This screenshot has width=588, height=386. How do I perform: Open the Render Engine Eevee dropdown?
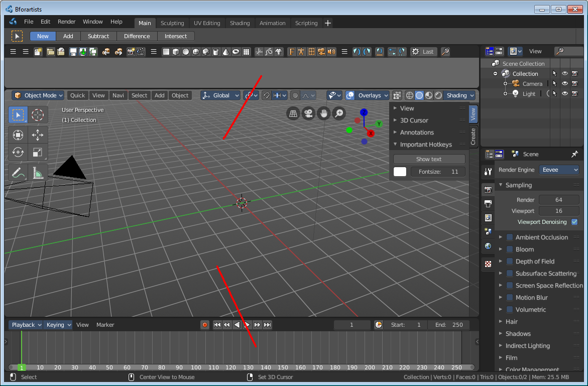pyautogui.click(x=559, y=170)
